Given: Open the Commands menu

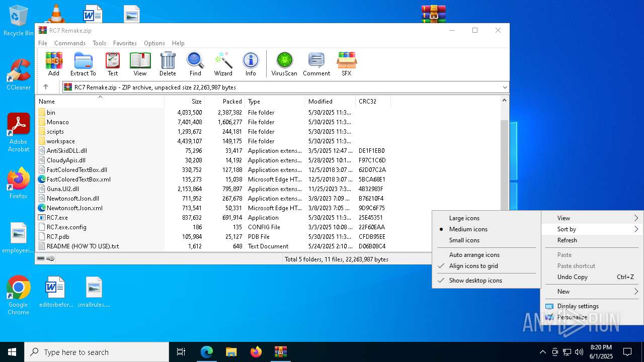Looking at the screenshot, I should [70, 43].
